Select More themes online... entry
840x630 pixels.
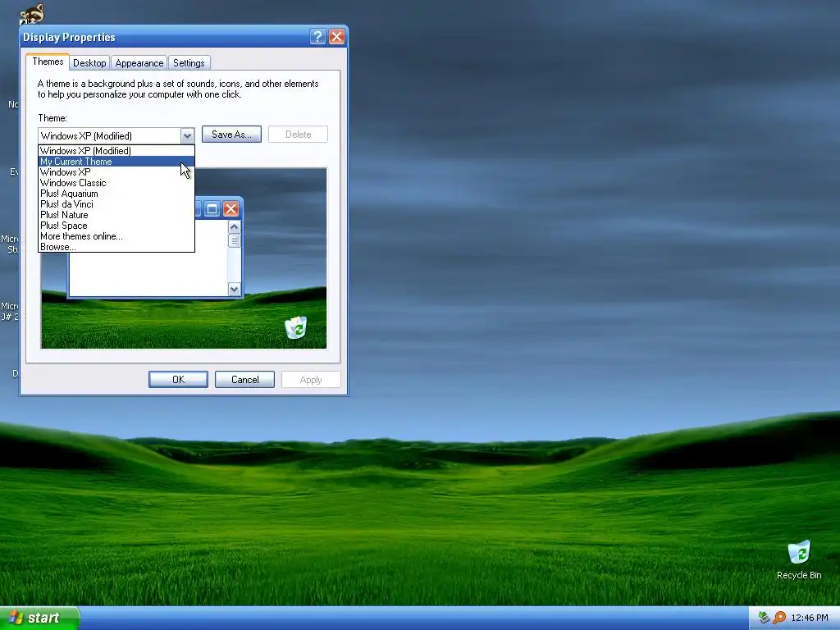116,236
